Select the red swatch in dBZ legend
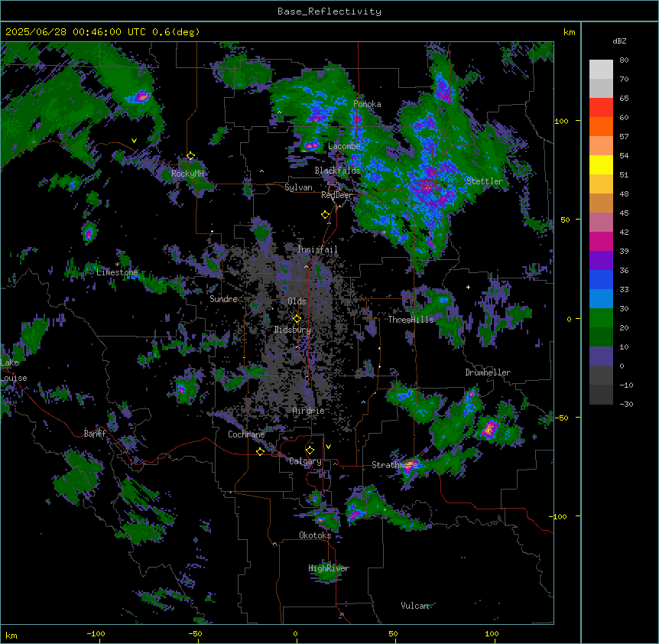The image size is (659, 644). tap(601, 107)
